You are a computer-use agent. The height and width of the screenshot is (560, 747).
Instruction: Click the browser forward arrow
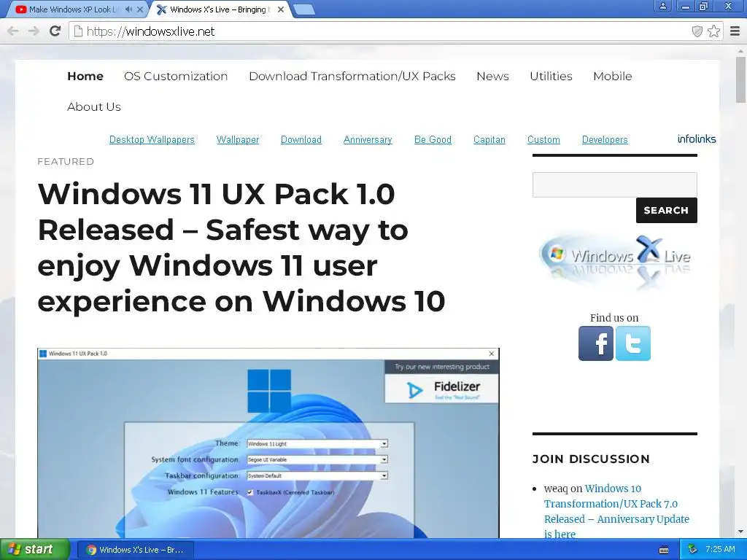(x=34, y=31)
